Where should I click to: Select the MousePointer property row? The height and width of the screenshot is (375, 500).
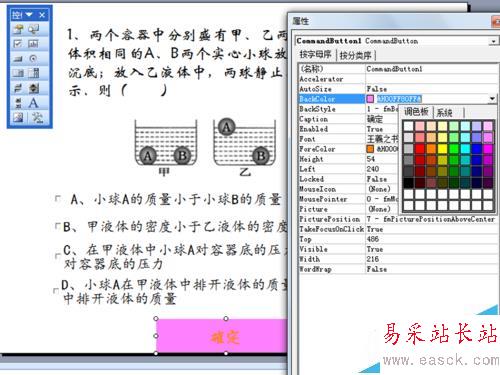click(348, 199)
